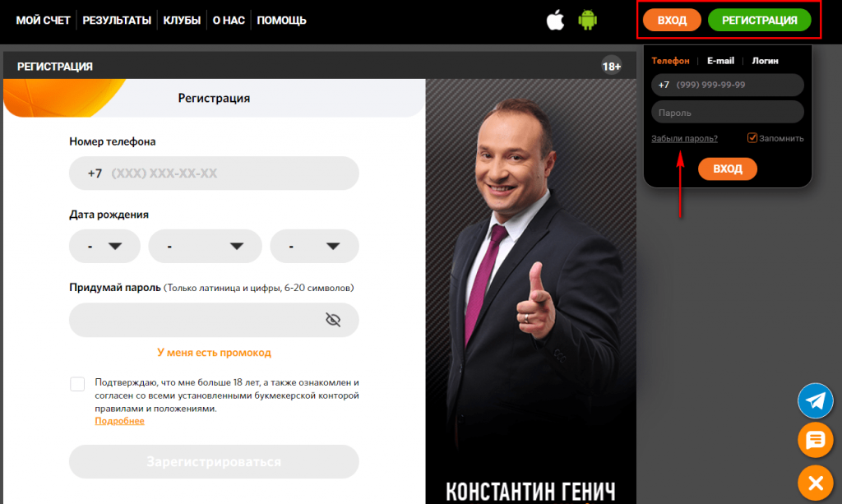842x504 pixels.
Task: Open the Telegram channel icon
Action: 815,400
